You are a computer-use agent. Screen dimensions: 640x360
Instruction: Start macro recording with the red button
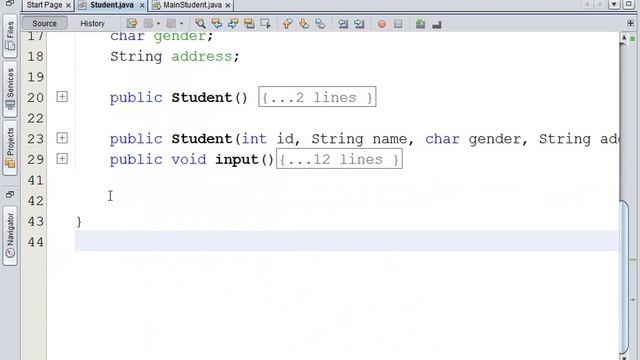(382, 24)
